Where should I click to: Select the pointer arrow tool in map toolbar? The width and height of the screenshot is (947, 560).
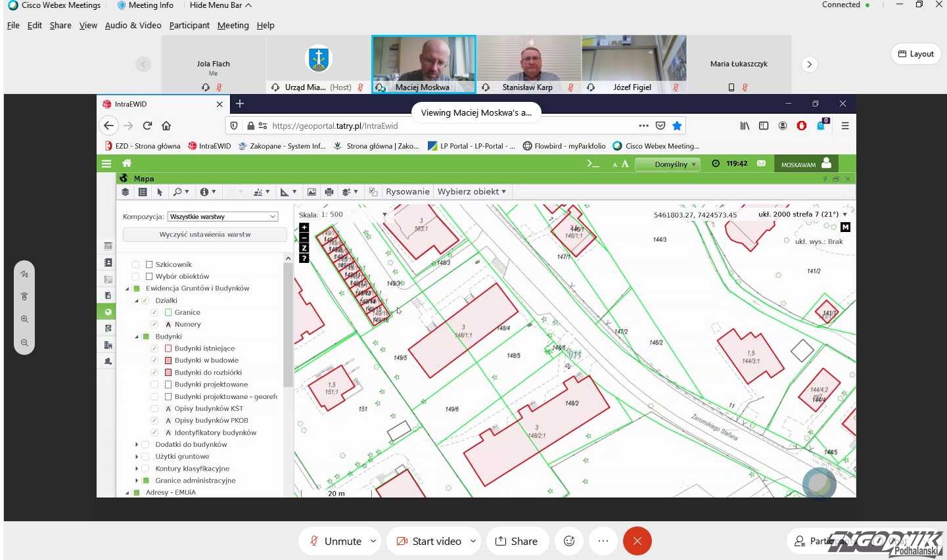tap(160, 192)
